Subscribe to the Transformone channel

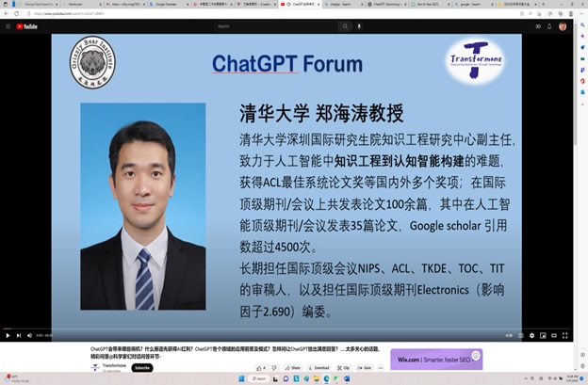coord(142,368)
